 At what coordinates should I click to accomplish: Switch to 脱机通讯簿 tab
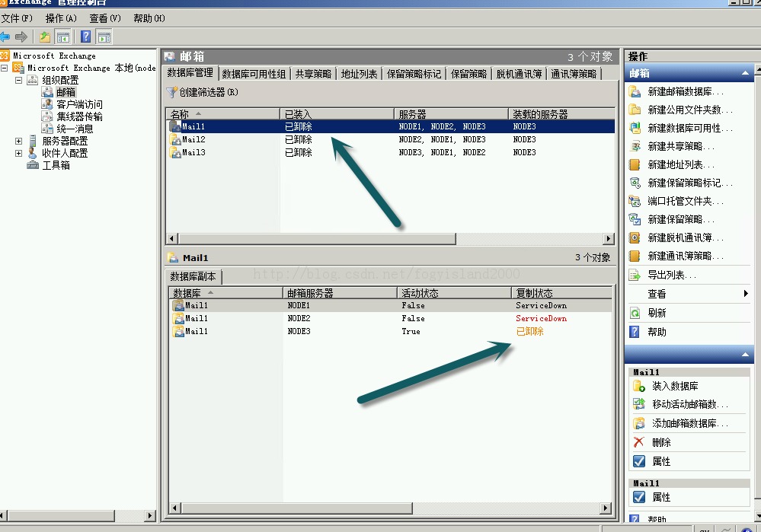click(519, 74)
